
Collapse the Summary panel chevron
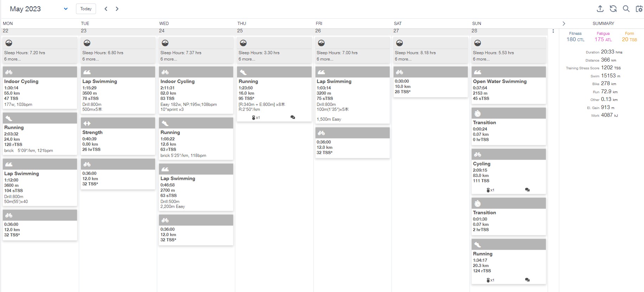(x=564, y=24)
